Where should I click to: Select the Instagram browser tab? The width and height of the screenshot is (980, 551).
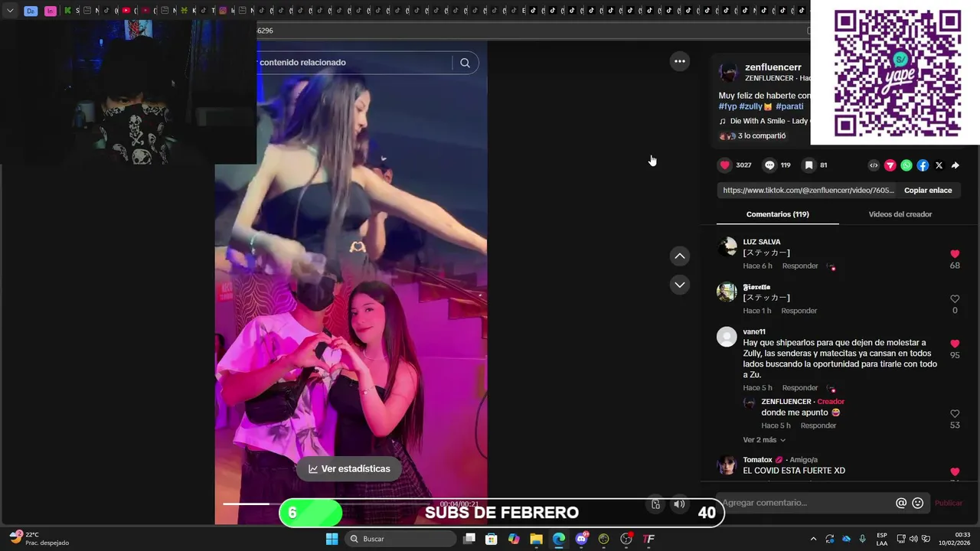pyautogui.click(x=223, y=11)
